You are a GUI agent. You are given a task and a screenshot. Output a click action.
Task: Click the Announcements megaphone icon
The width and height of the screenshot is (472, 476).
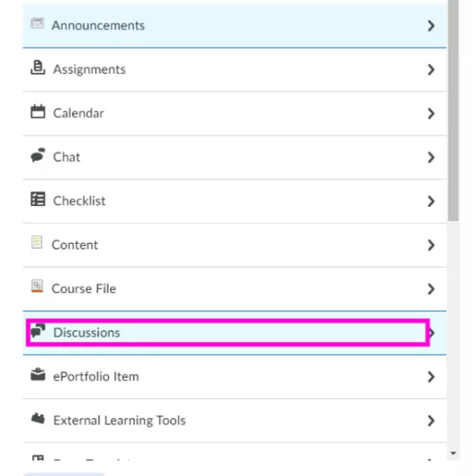click(x=38, y=23)
